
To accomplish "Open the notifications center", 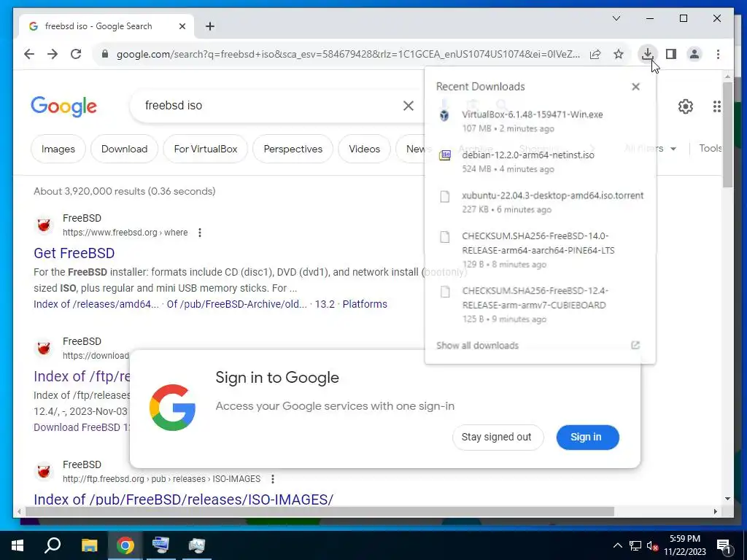I will pyautogui.click(x=724, y=546).
